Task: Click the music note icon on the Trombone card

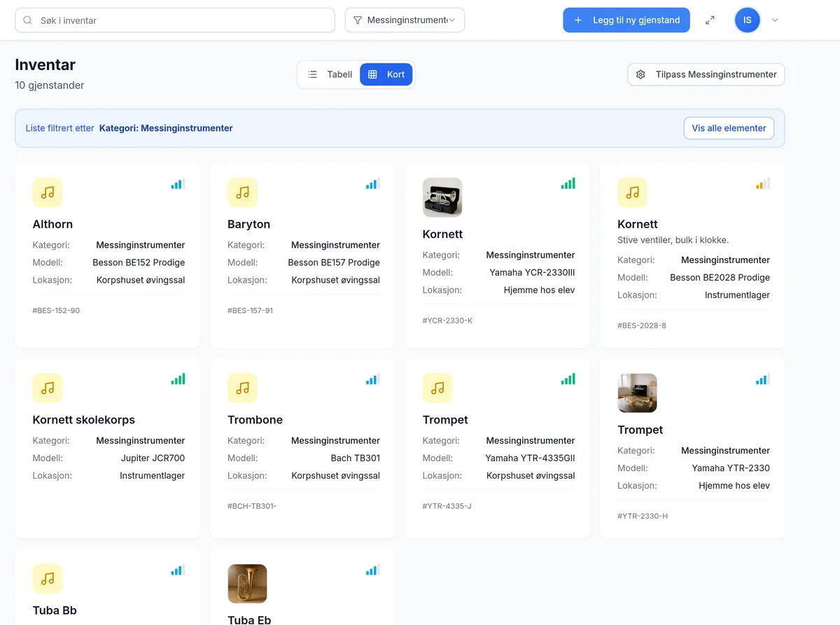Action: (x=242, y=388)
